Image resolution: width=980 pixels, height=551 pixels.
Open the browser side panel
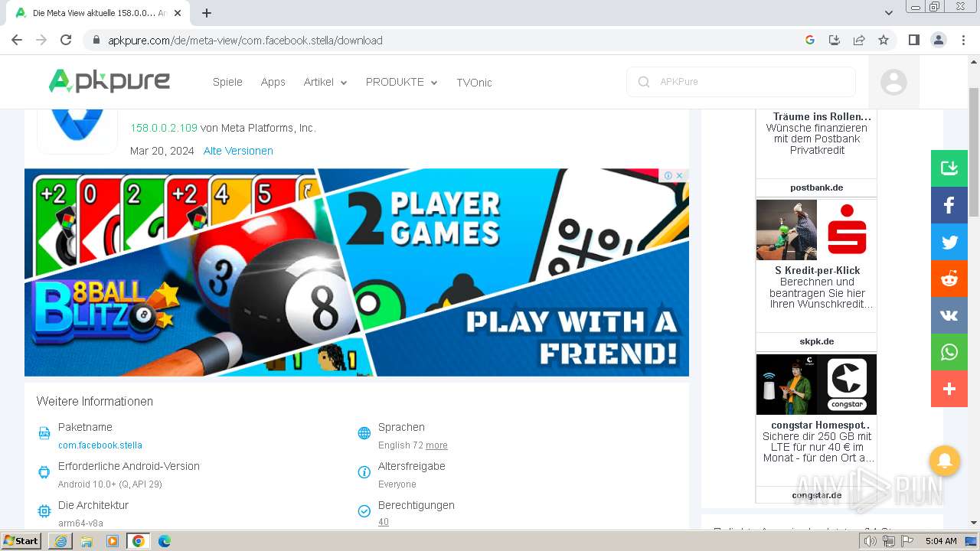click(913, 40)
